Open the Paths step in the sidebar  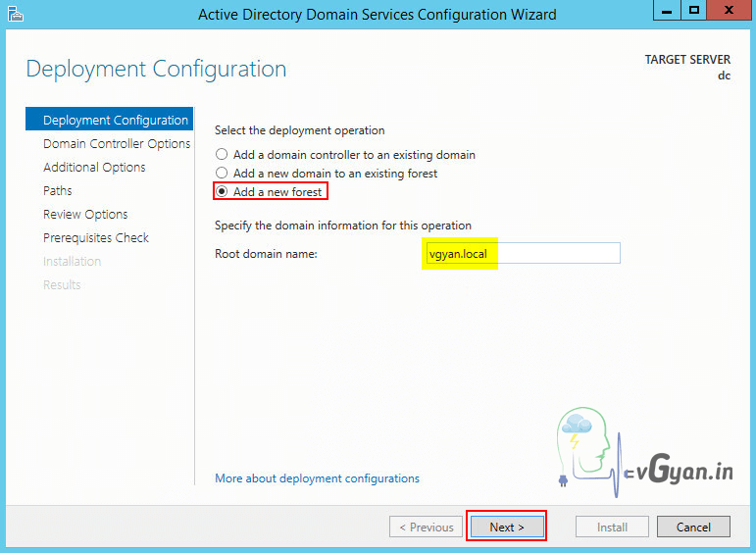pos(58,191)
